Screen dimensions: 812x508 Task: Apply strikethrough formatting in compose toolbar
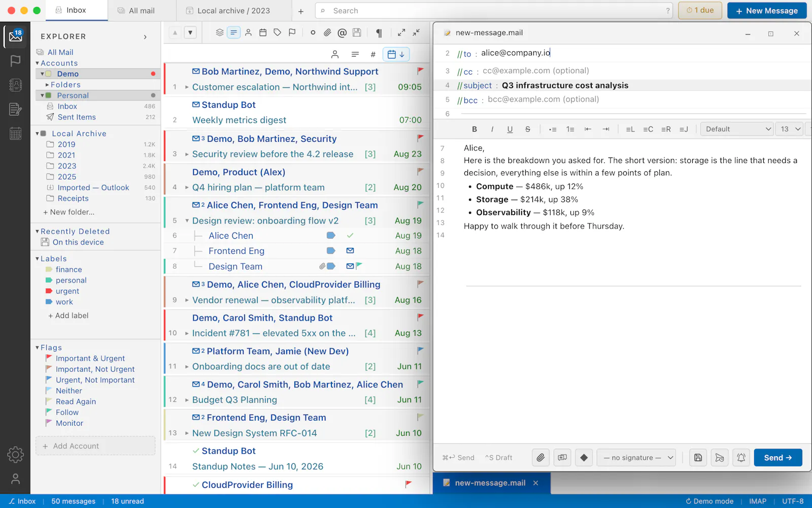tap(528, 129)
